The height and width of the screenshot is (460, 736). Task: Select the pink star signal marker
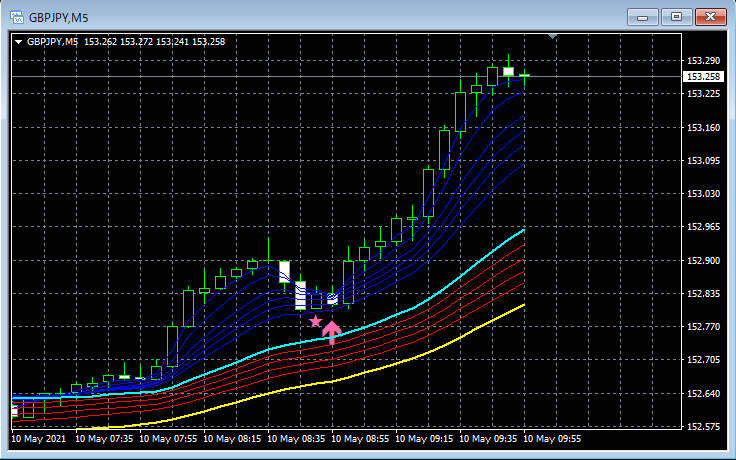(316, 322)
